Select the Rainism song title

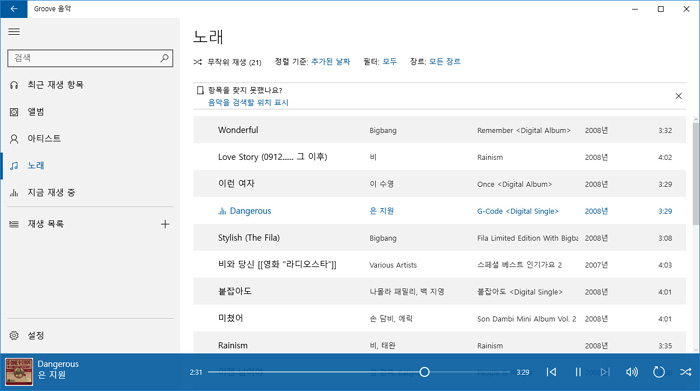[x=233, y=345]
